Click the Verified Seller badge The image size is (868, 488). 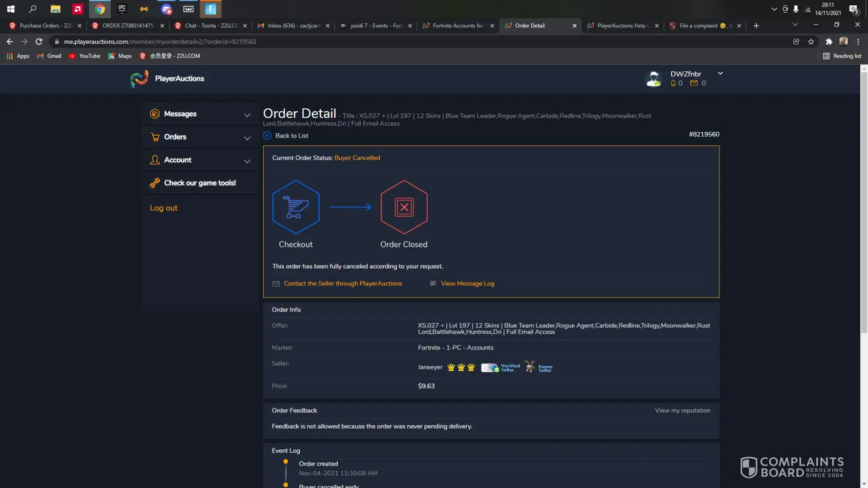coord(500,367)
